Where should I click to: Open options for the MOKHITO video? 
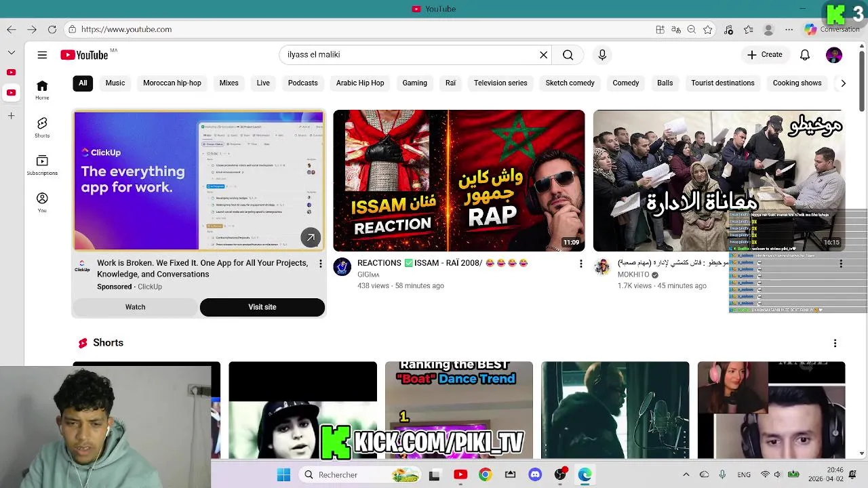point(841,264)
